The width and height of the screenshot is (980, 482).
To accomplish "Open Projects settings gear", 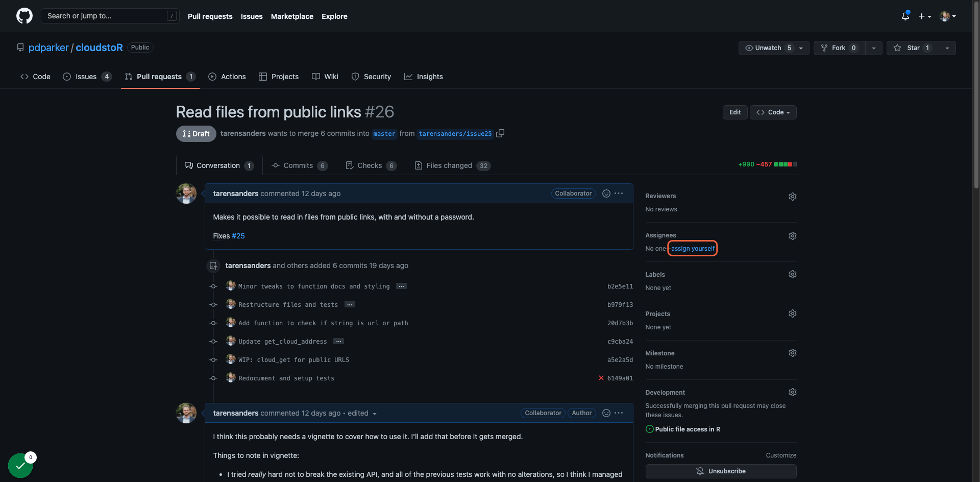I will click(x=792, y=314).
